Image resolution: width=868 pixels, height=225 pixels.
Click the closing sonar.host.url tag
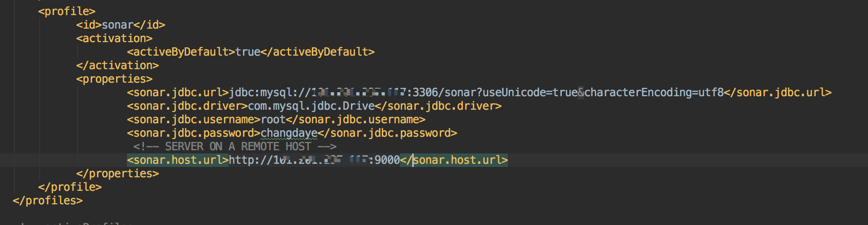point(454,160)
